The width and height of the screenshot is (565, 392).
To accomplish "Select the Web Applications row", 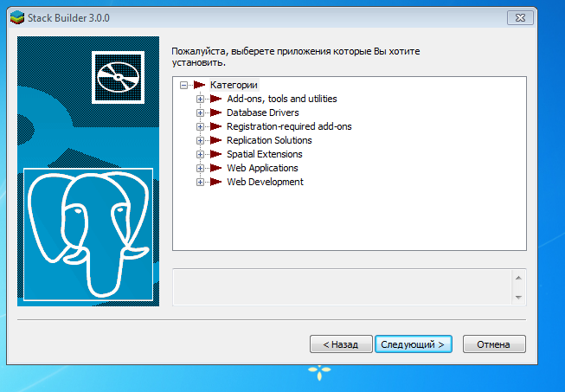I will point(262,168).
